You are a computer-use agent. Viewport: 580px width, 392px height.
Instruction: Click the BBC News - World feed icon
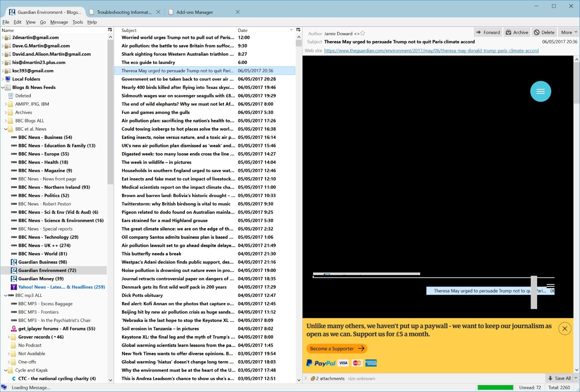coord(14,254)
